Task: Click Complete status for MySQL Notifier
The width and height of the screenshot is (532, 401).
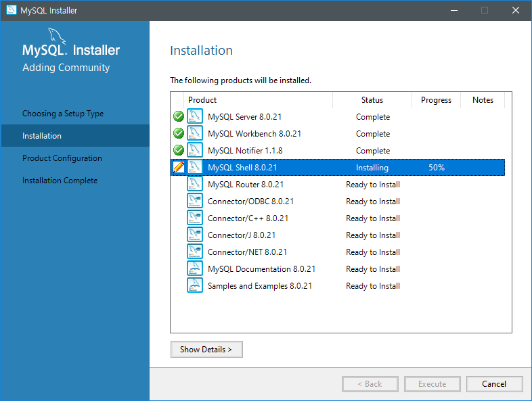Action: [x=373, y=151]
